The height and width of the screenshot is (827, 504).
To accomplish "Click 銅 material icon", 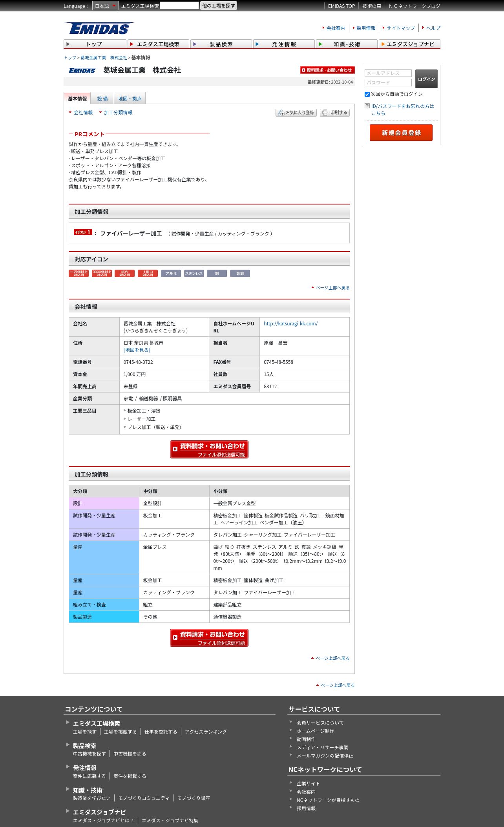I will (217, 274).
